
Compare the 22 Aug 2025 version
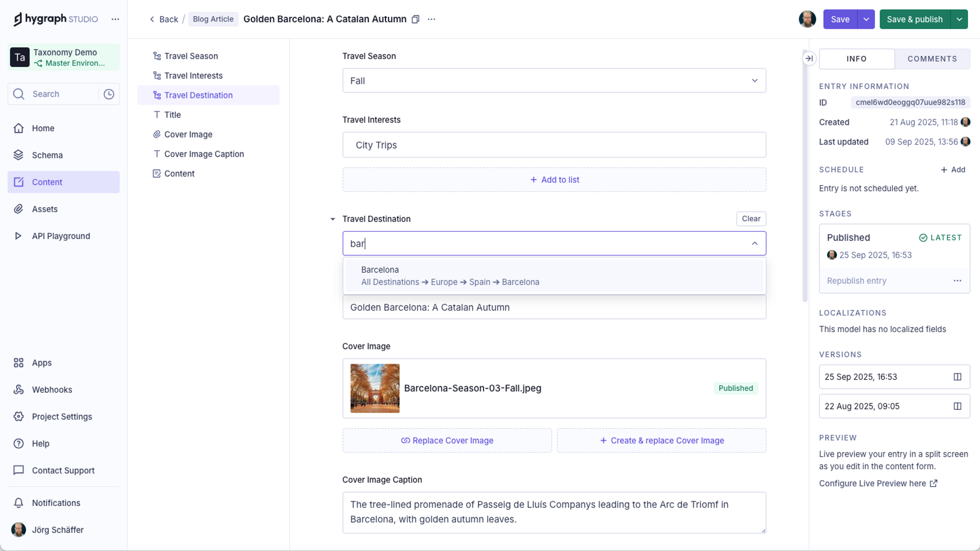click(957, 406)
